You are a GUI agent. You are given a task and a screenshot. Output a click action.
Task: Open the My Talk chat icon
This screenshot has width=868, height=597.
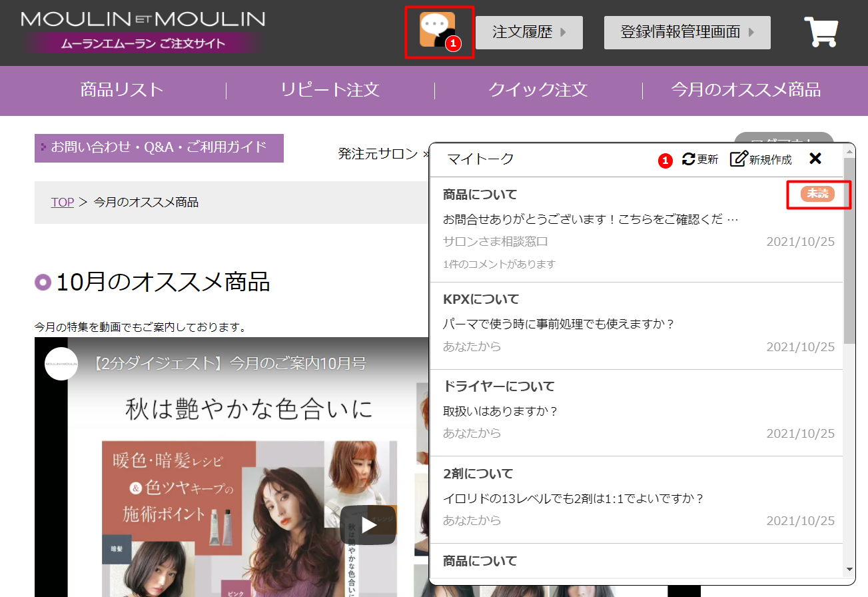438,31
